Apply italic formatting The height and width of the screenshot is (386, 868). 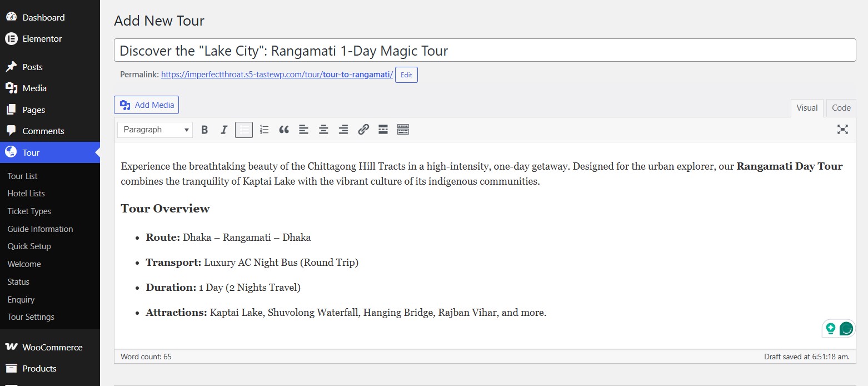coord(224,130)
